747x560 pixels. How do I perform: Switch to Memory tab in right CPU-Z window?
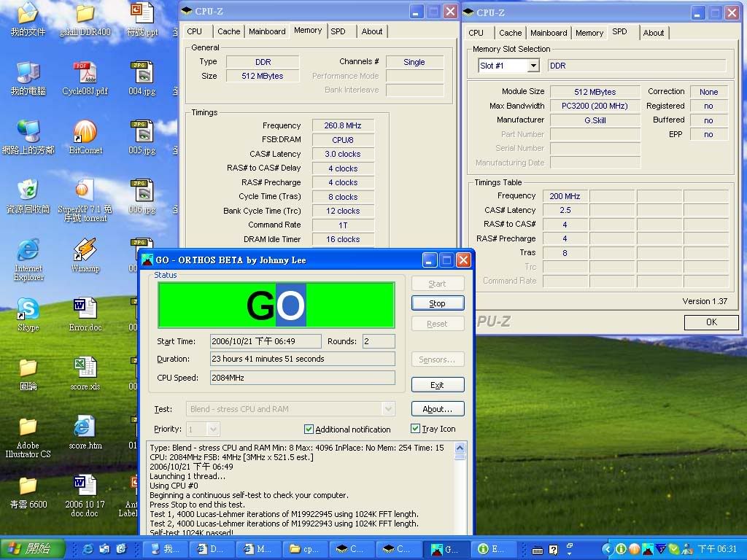point(589,33)
